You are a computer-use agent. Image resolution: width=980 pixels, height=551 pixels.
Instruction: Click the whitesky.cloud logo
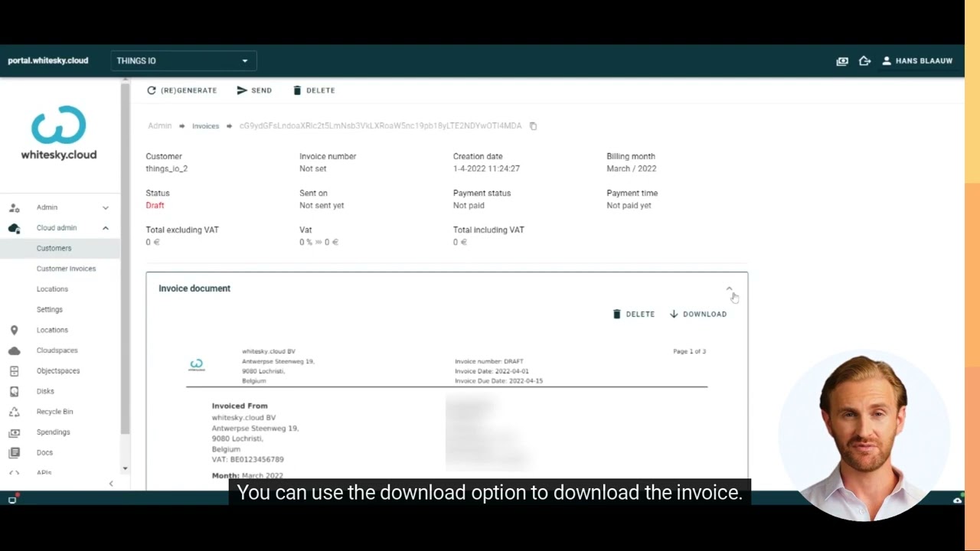[x=59, y=133]
